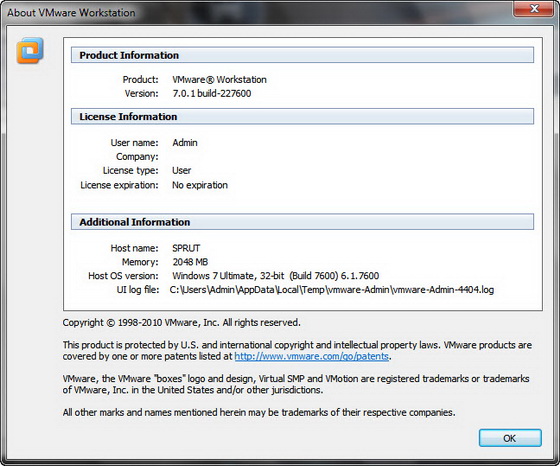The width and height of the screenshot is (560, 466).
Task: Select the Product Information section header
Action: pyautogui.click(x=302, y=55)
